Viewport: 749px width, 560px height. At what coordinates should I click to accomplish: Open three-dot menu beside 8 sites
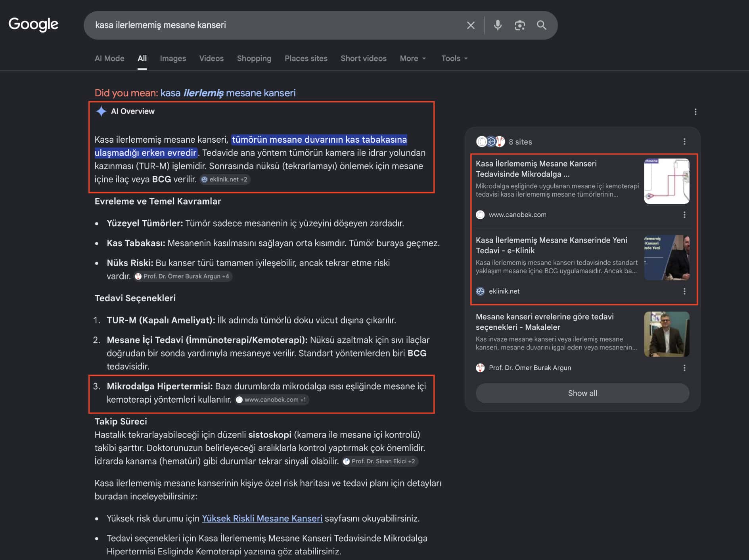tap(684, 141)
